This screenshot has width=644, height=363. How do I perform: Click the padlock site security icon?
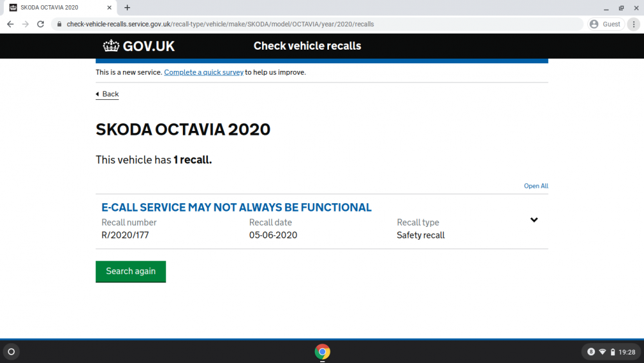[59, 25]
